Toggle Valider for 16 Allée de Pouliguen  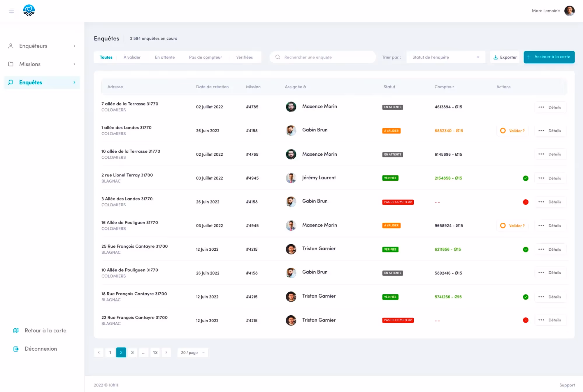(503, 226)
